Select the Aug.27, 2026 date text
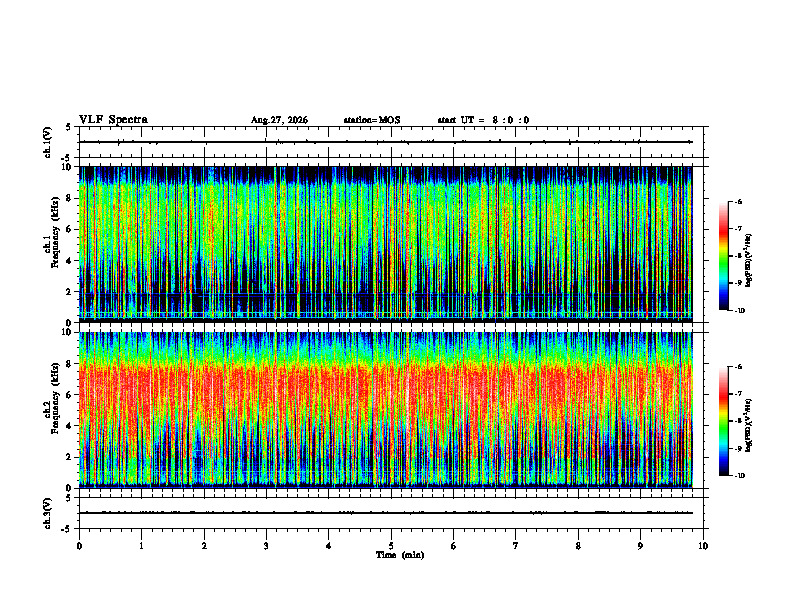This screenshot has height=612, width=792. 279,120
